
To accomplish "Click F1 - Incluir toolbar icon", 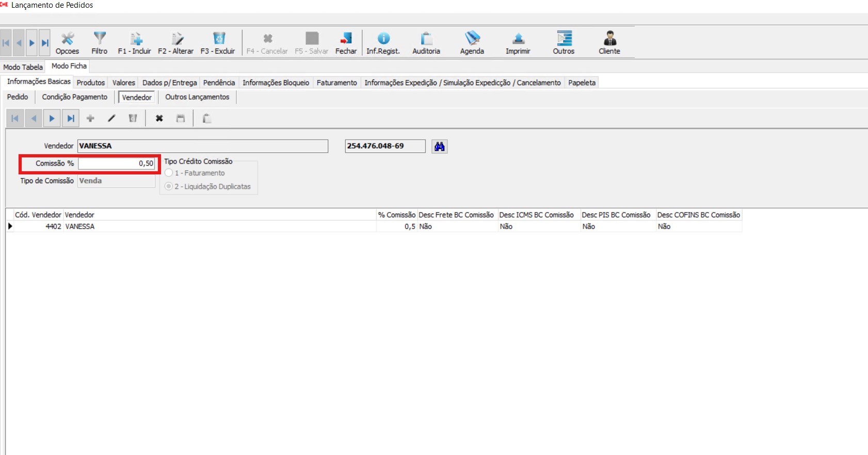I will point(135,39).
